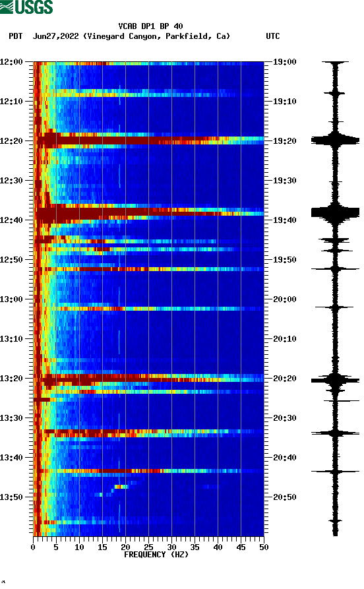
Task: Click the 19:30 UTC time label
Action: pos(285,180)
